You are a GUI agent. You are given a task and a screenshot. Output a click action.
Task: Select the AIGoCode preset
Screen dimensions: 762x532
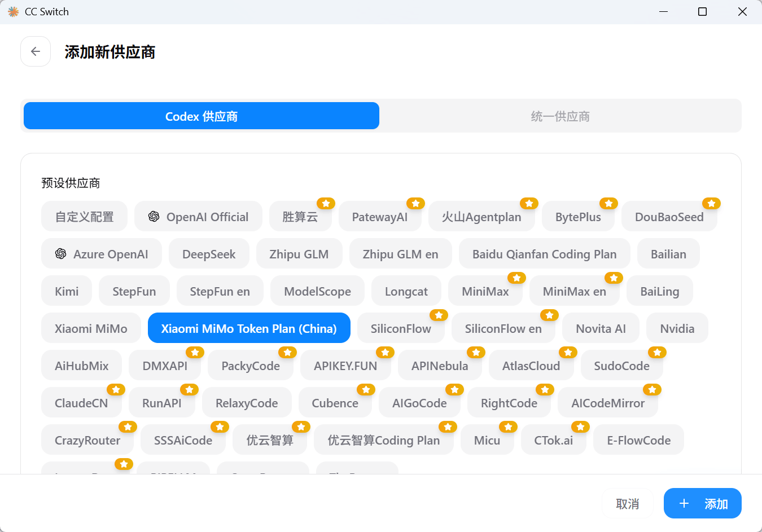(419, 403)
